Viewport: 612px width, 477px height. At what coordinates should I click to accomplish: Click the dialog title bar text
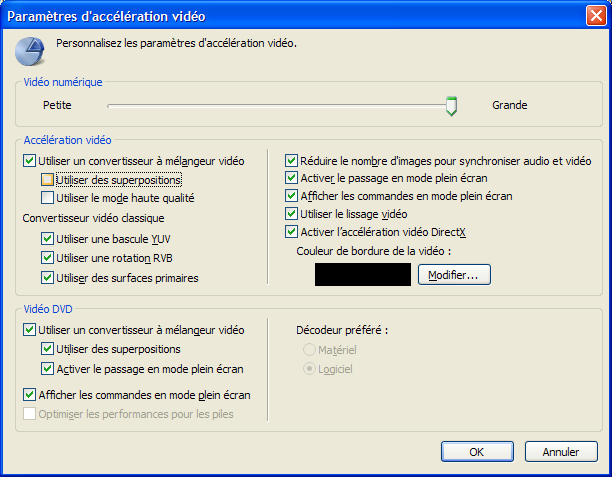click(106, 16)
